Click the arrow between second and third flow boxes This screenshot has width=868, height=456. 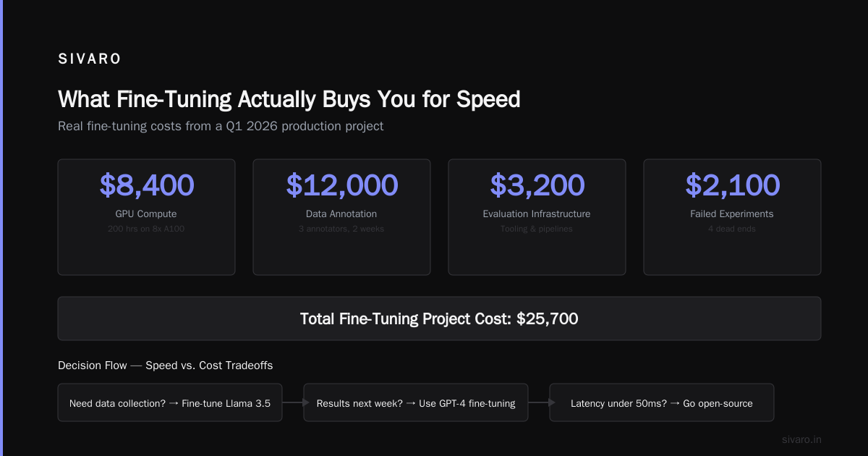pyautogui.click(x=539, y=402)
